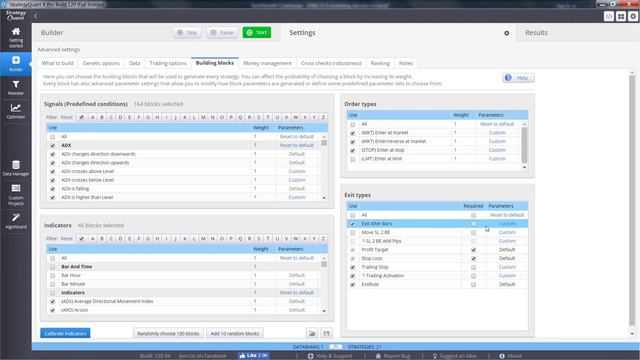Click Report Bug in footer
The height and width of the screenshot is (360, 640).
pyautogui.click(x=392, y=356)
